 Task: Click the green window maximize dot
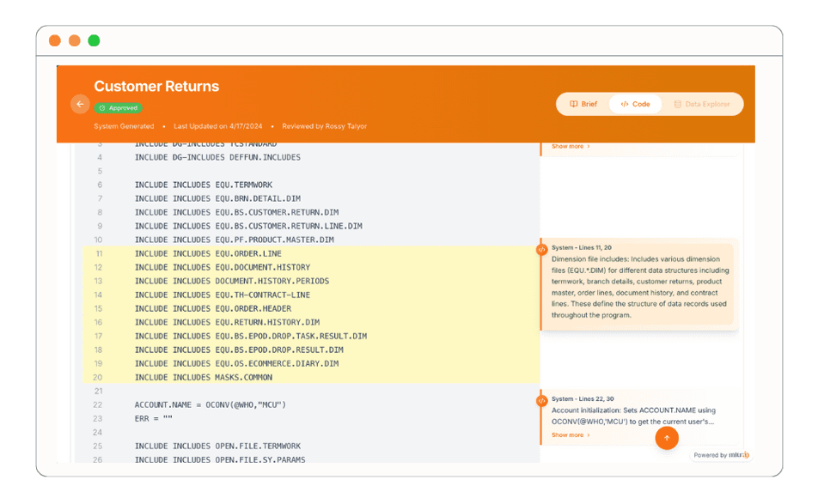click(x=94, y=40)
